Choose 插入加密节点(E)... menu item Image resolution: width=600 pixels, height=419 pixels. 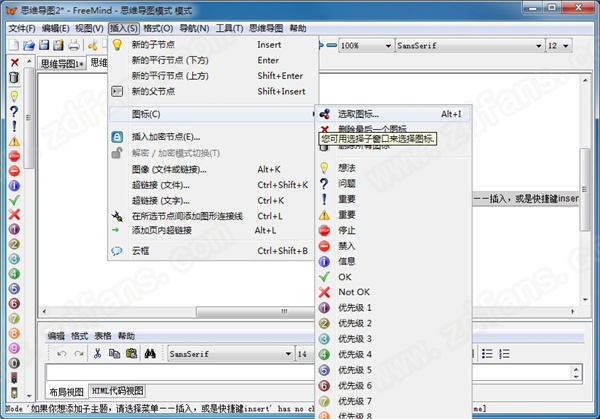(x=213, y=137)
